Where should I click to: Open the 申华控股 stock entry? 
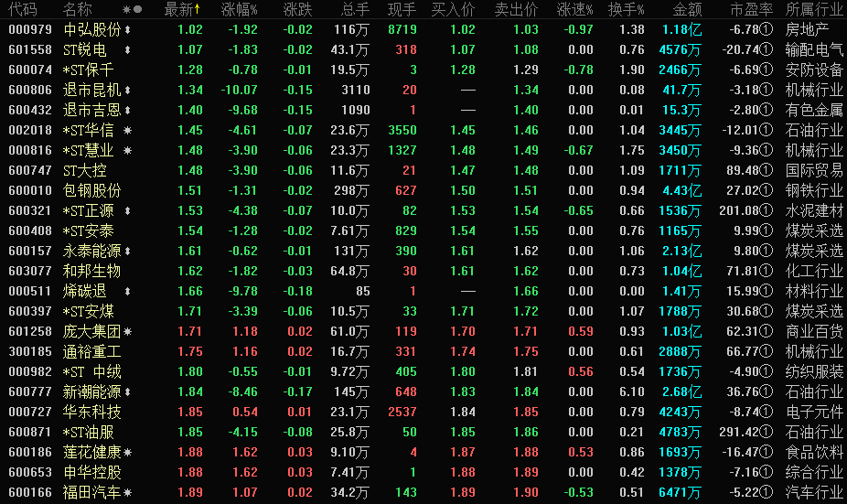[91, 473]
